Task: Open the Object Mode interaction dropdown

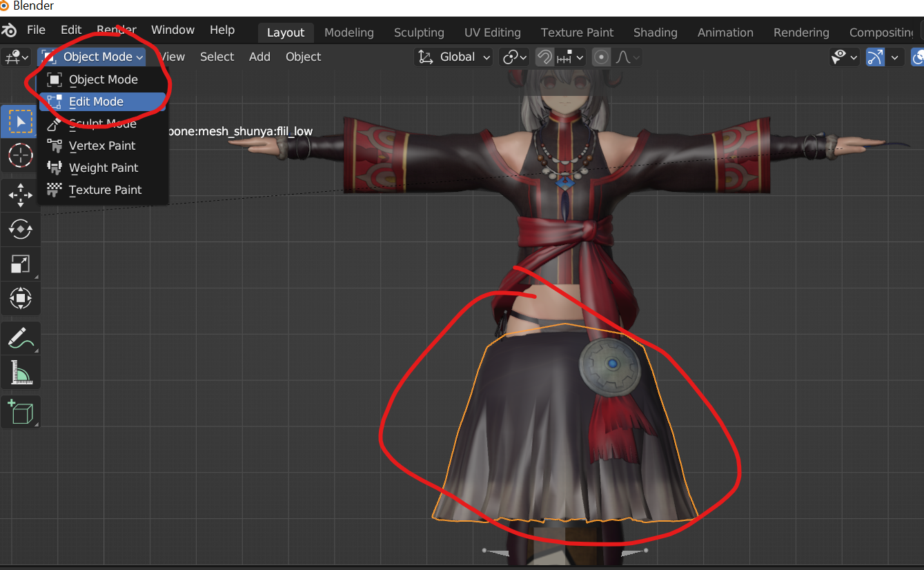Action: (92, 57)
